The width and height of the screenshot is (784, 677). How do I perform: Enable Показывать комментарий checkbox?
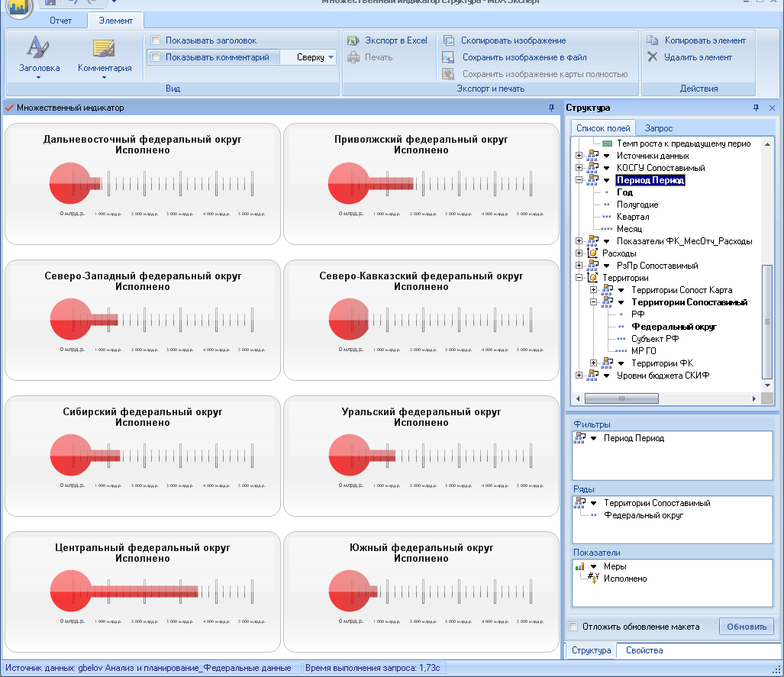point(156,57)
